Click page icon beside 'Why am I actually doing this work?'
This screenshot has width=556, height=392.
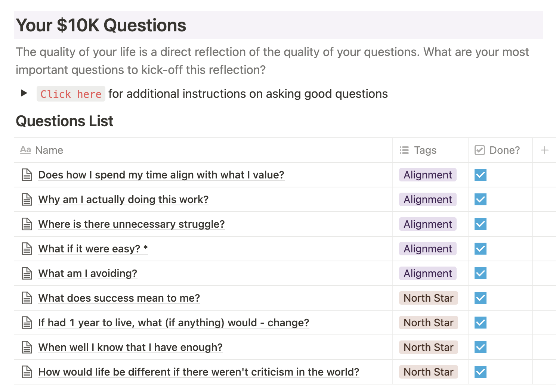[27, 199]
